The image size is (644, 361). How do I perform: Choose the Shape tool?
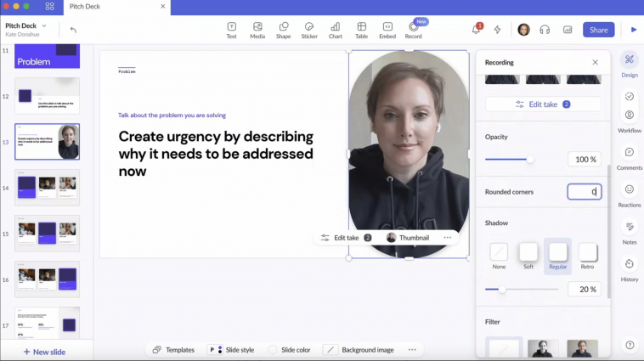(x=284, y=31)
